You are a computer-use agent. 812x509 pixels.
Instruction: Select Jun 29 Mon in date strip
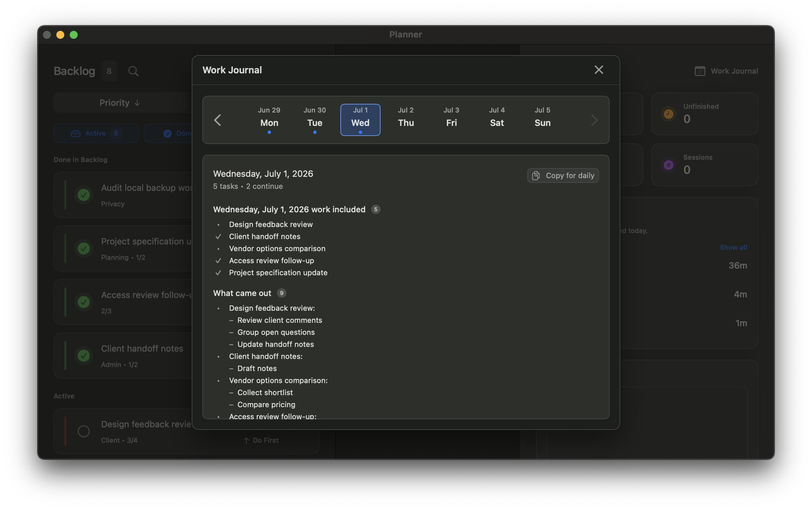[x=269, y=120]
